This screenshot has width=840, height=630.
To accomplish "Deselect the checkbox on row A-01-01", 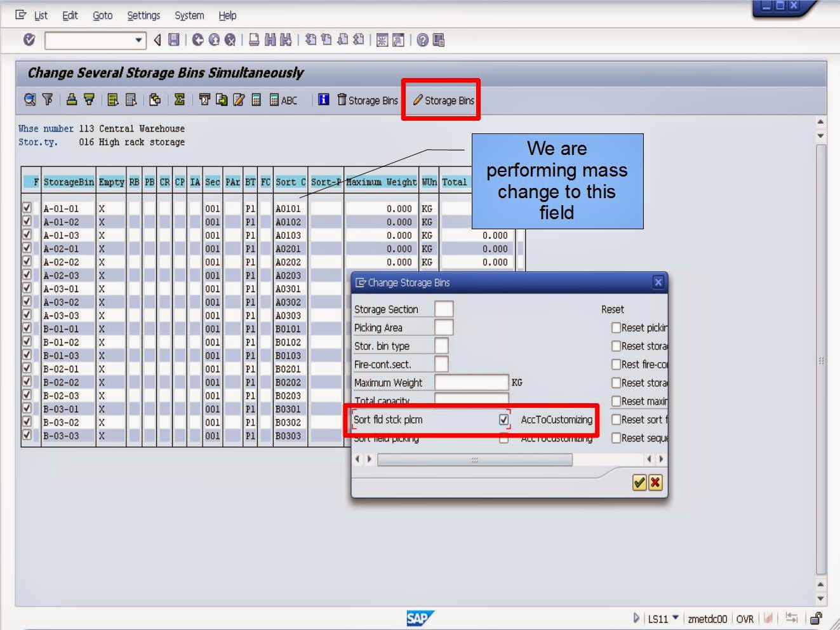I will pos(27,208).
